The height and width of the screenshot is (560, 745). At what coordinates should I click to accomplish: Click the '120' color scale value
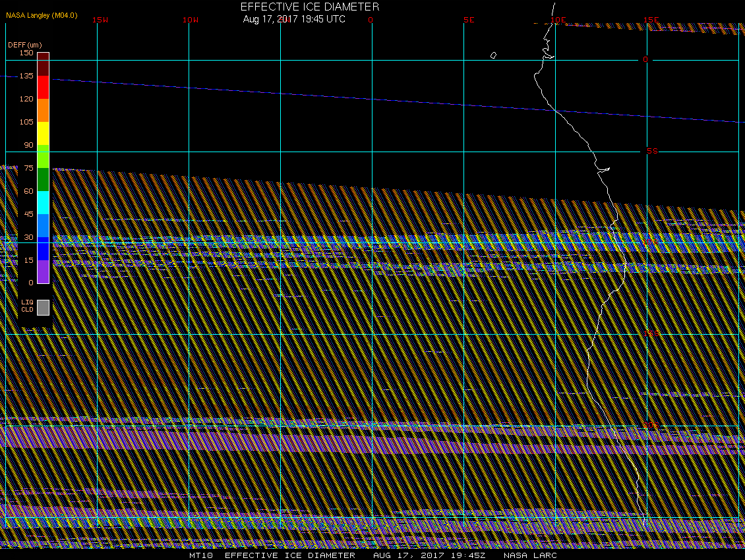click(x=26, y=99)
